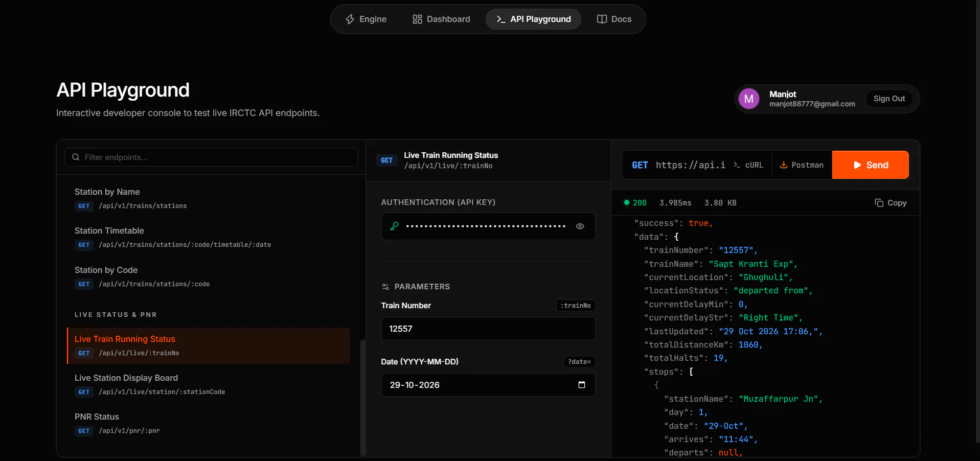Open the Docs tab
980x461 pixels.
click(614, 19)
